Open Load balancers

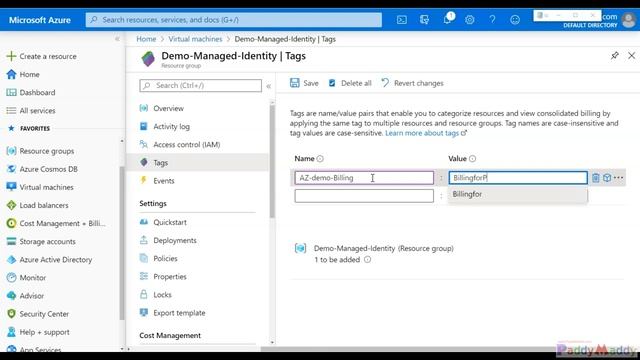(38, 205)
